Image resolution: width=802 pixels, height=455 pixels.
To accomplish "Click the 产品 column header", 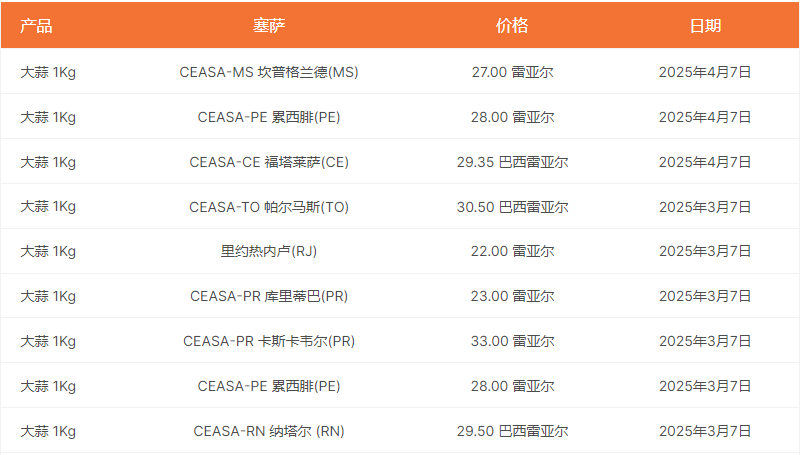I will [36, 26].
